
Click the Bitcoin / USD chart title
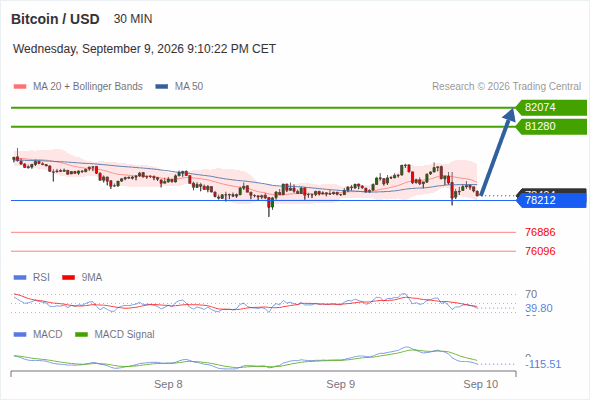click(55, 19)
